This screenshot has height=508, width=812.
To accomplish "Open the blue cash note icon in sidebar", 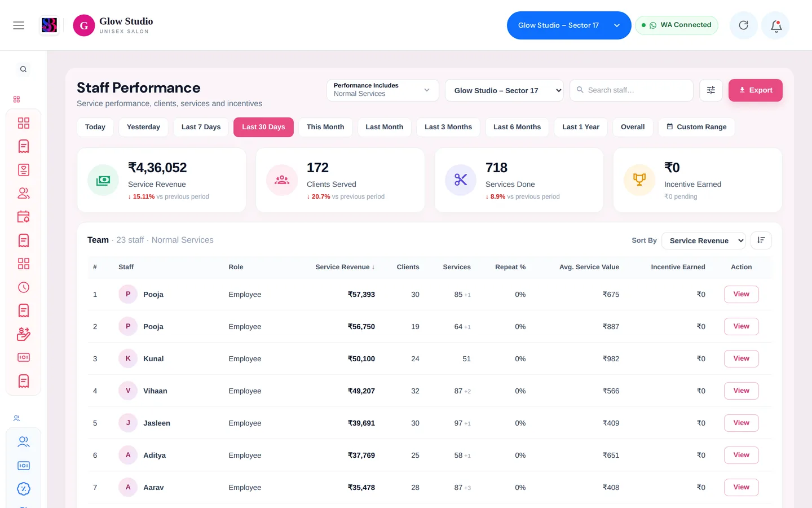I will click(x=24, y=466).
